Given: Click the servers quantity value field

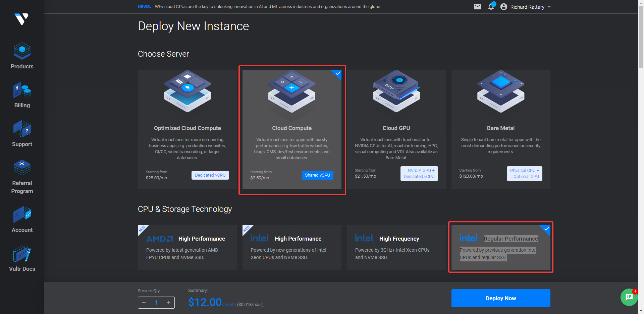Looking at the screenshot, I should coord(156,303).
